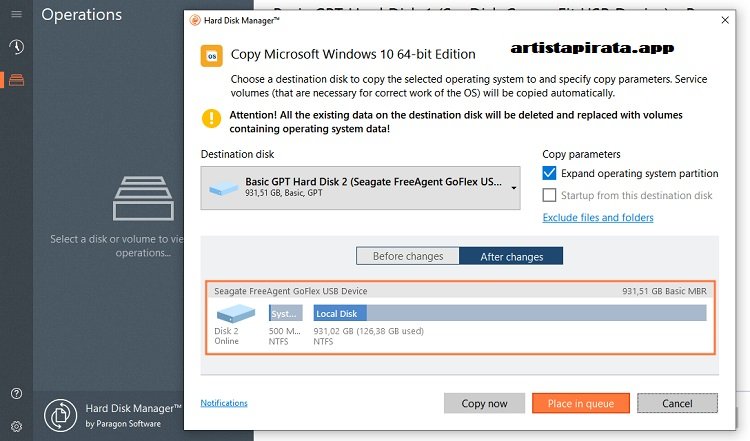Open the hamburger menu in sidebar
Screen dimensions: 750x441
[16, 14]
